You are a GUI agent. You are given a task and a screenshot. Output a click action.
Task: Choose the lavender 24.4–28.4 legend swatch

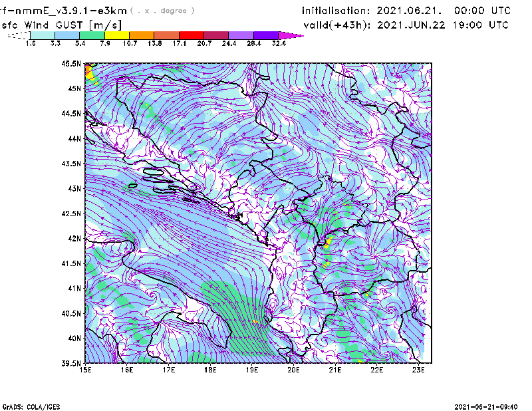coord(241,35)
